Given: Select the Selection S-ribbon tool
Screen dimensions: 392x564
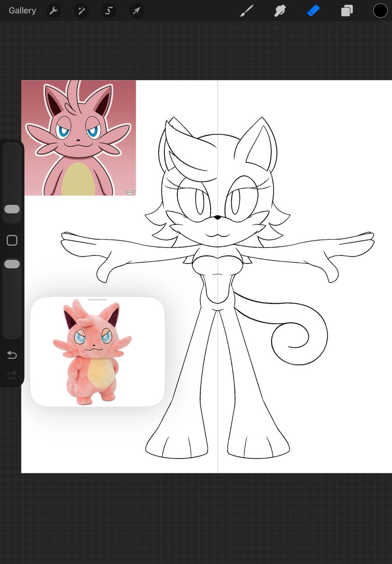Looking at the screenshot, I should 109,10.
